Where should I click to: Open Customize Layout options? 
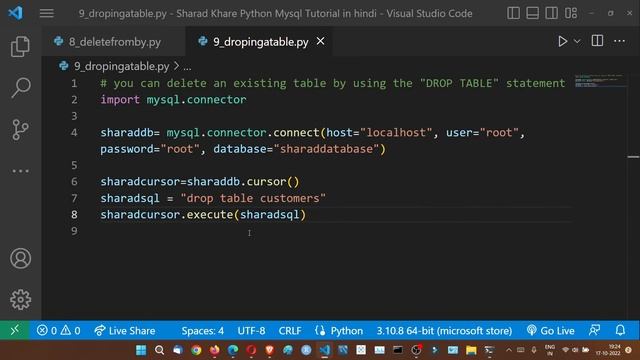(571, 13)
